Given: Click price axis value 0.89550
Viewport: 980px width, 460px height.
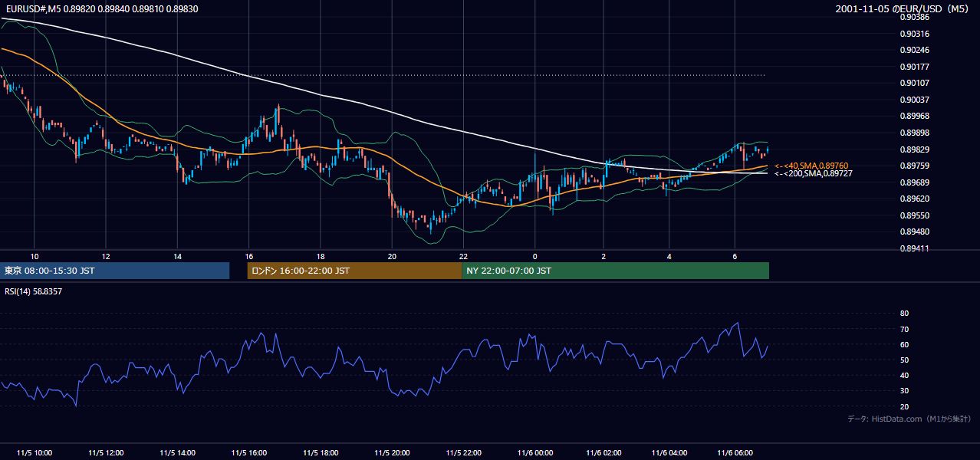Looking at the screenshot, I should point(914,215).
